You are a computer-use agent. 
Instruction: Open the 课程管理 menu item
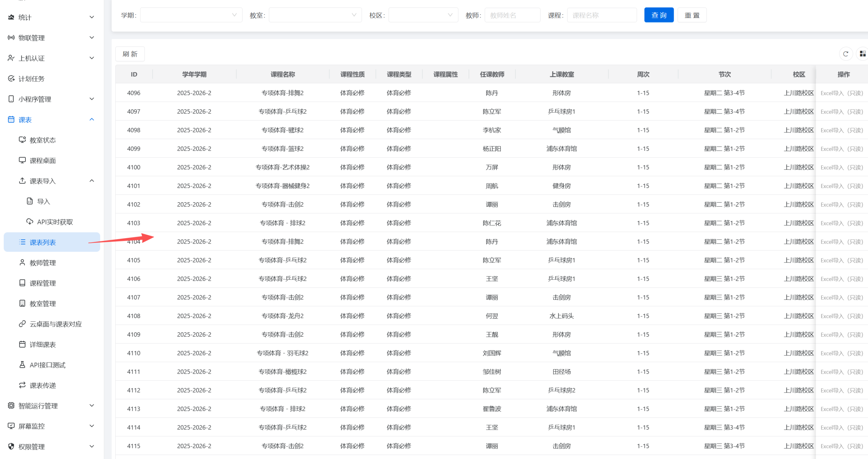click(x=43, y=283)
